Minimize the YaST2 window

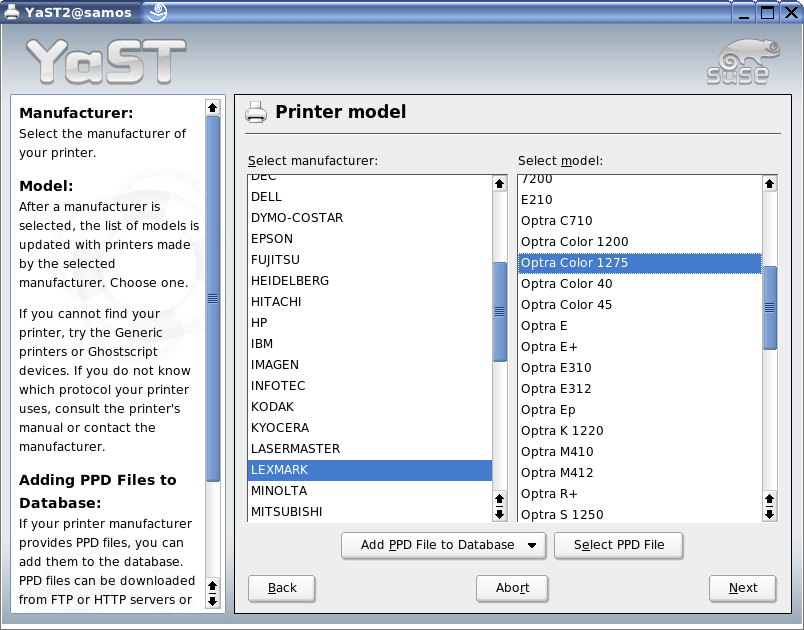click(744, 12)
